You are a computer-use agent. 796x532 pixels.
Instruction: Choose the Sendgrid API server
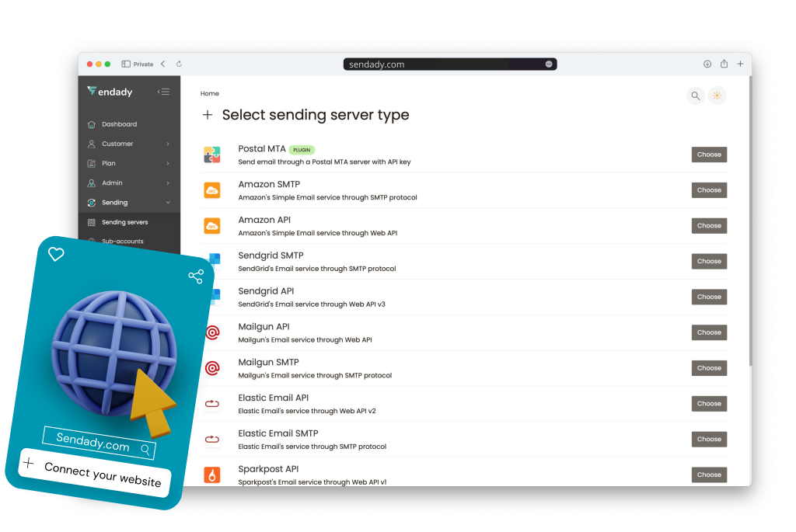[x=709, y=297]
